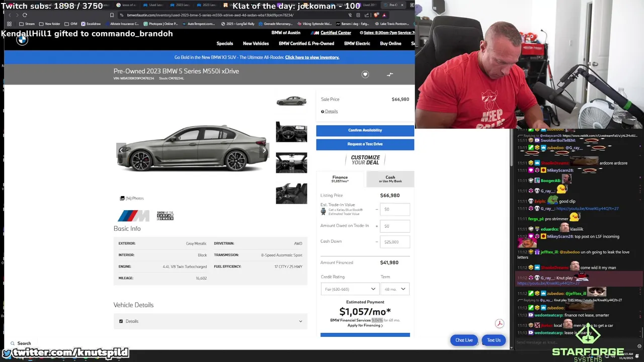Open the Specials menu
Viewport: 644px width, 362px height.
[224, 44]
